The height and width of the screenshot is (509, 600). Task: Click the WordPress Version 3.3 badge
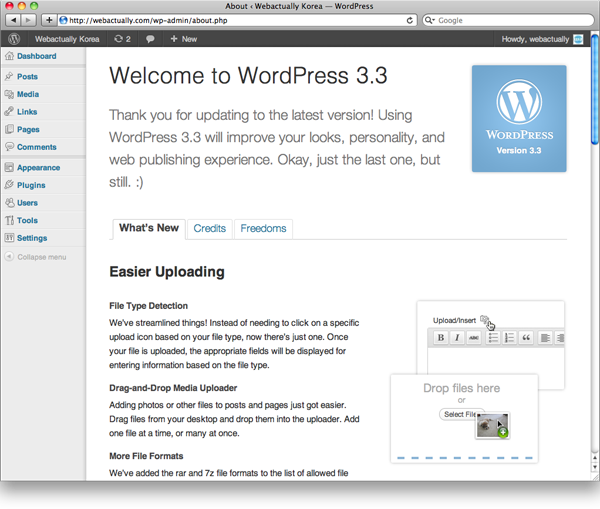(519, 118)
